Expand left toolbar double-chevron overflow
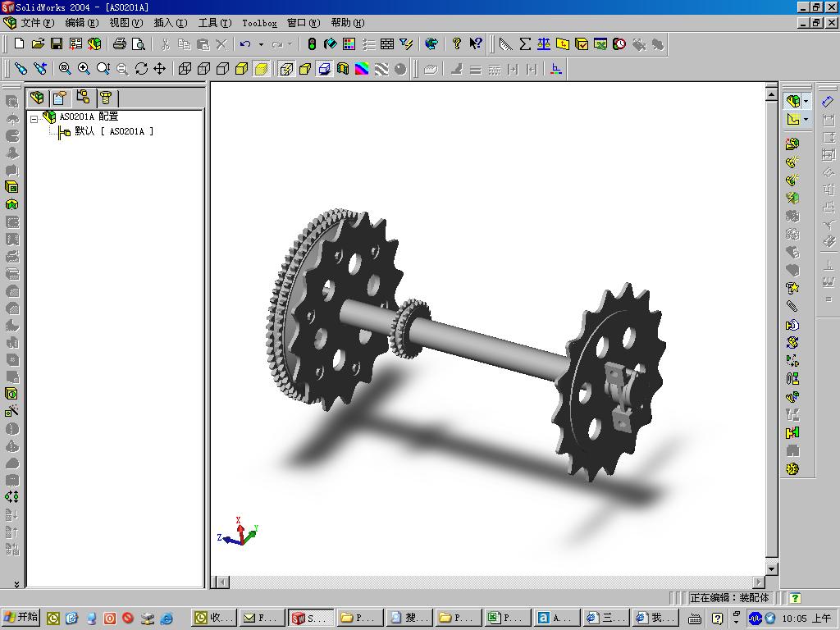 [x=16, y=584]
